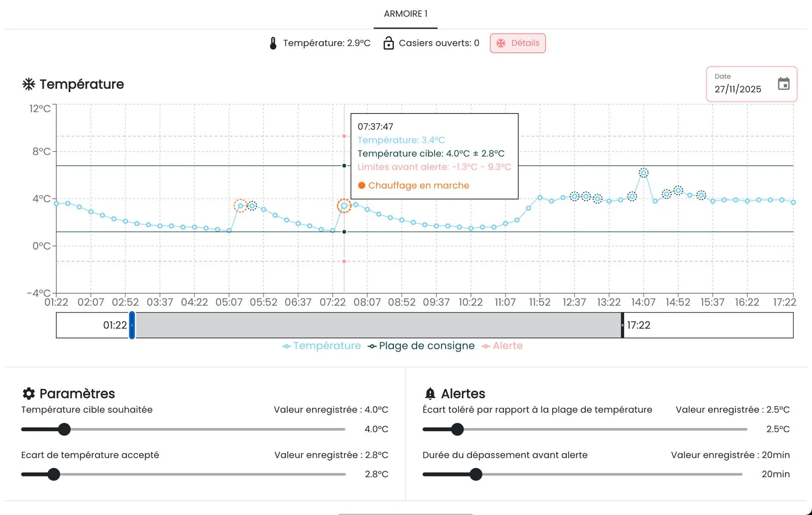This screenshot has width=812, height=515.
Task: Open the Détails button
Action: [x=518, y=43]
